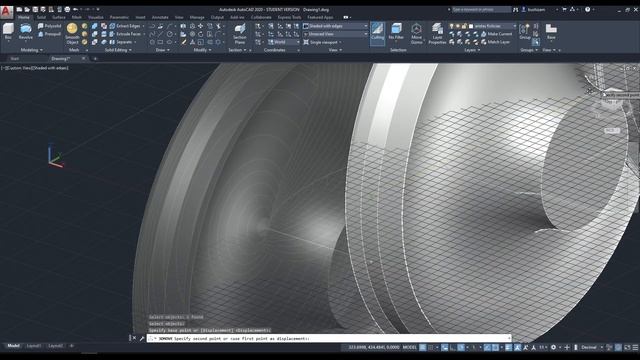Open the Manage ribbon tab
Screen dimensions: 640x360
pos(197,18)
